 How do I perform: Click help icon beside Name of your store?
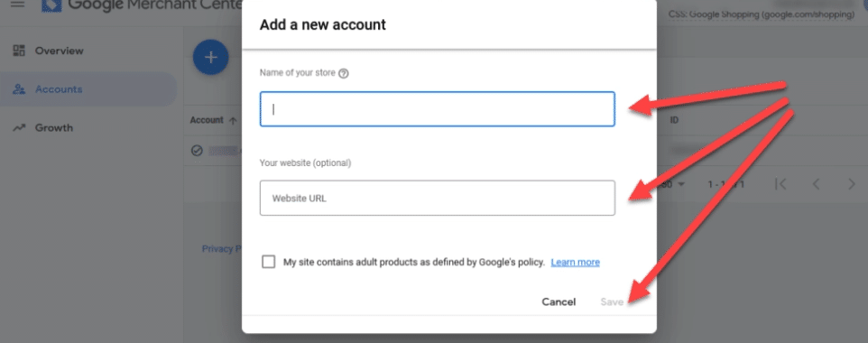pyautogui.click(x=343, y=73)
